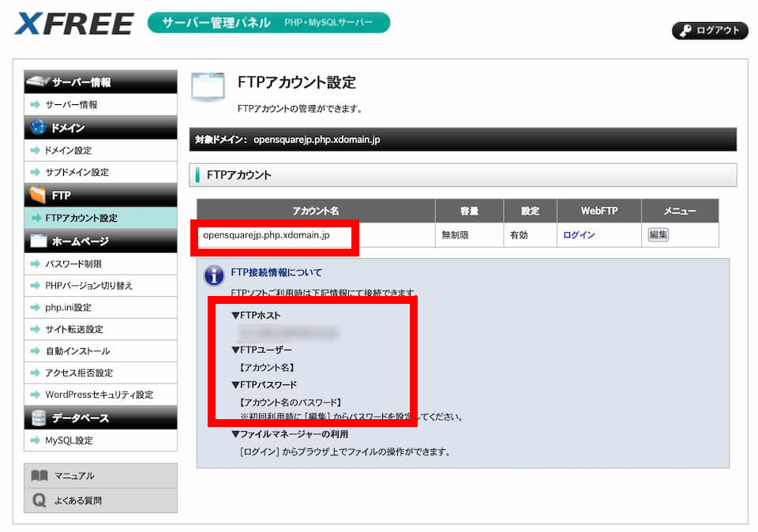
Task: Click the logout button with key icon
Action: click(709, 30)
